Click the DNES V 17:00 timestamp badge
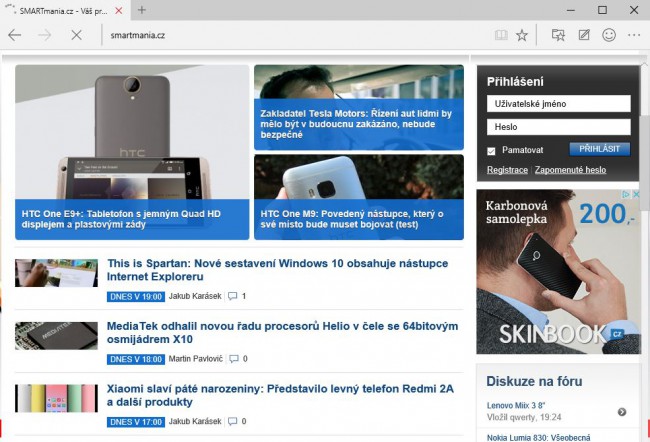 click(136, 422)
